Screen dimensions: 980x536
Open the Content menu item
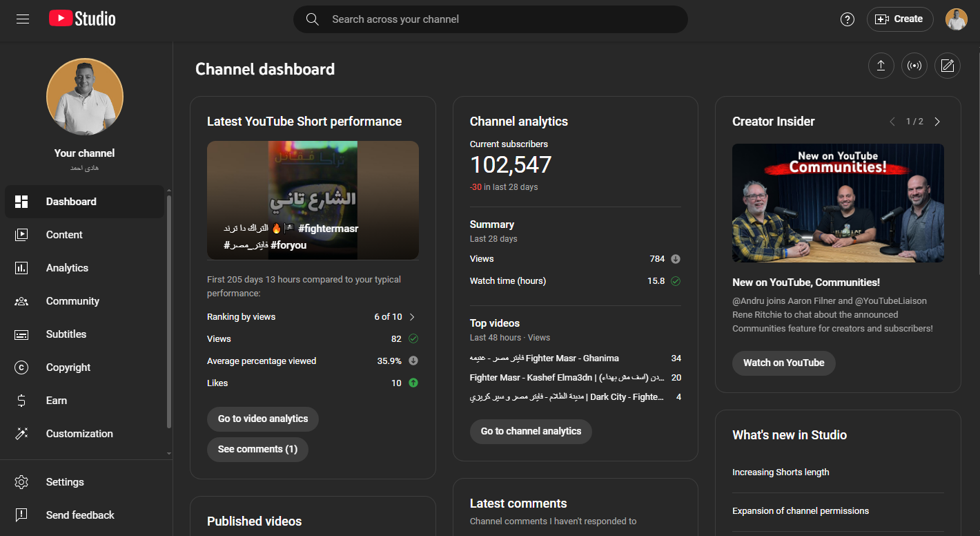[84, 235]
